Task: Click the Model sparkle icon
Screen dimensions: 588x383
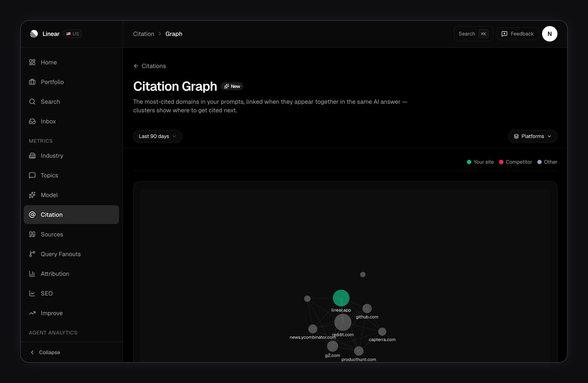Action: tap(32, 195)
